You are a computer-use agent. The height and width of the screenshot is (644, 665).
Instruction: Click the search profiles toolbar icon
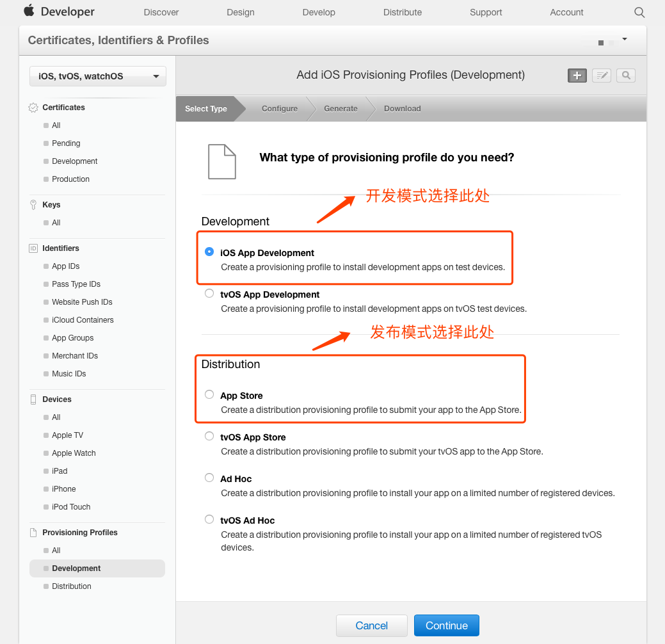tap(626, 76)
